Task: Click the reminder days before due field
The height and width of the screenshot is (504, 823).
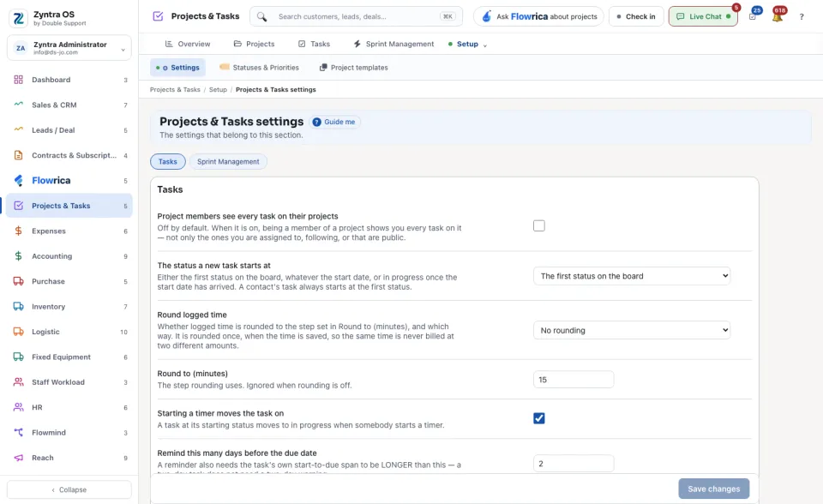Action: click(574, 464)
